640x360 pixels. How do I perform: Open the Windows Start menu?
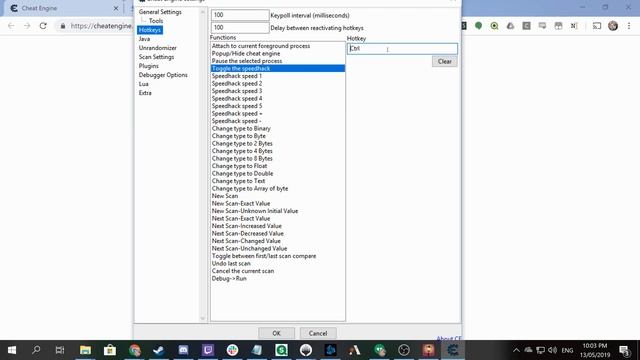pos(12,350)
